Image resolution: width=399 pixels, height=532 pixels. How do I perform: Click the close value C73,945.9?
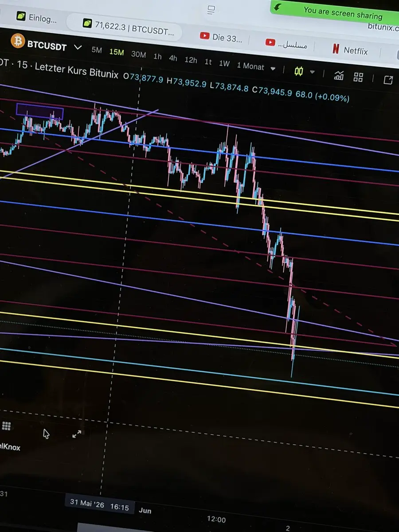[272, 91]
